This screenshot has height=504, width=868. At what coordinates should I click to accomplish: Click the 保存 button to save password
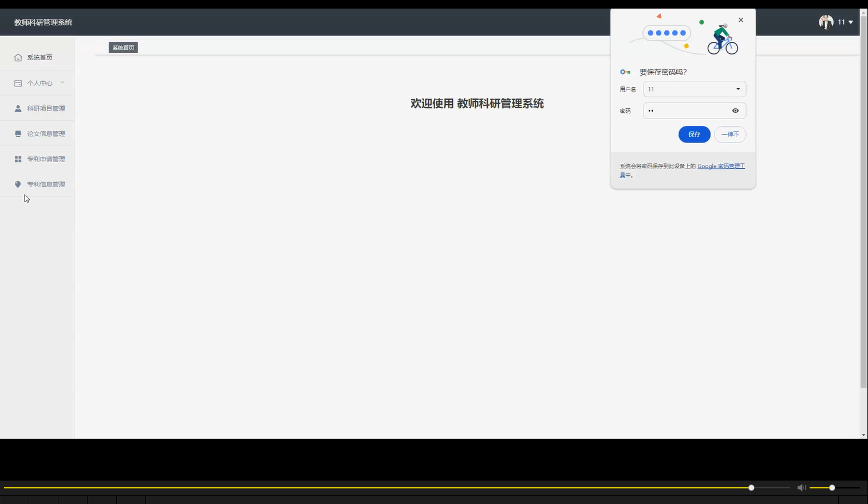click(x=694, y=134)
